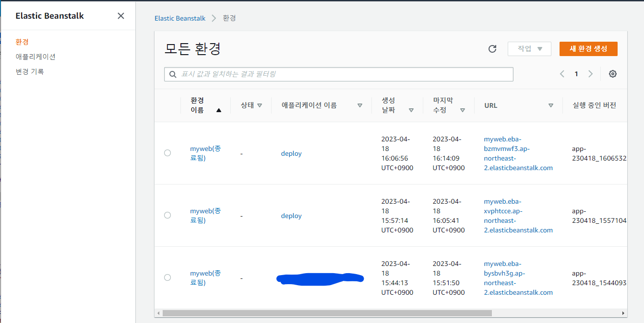The width and height of the screenshot is (644, 323).
Task: Click 모든 환경 heading
Action: point(192,49)
